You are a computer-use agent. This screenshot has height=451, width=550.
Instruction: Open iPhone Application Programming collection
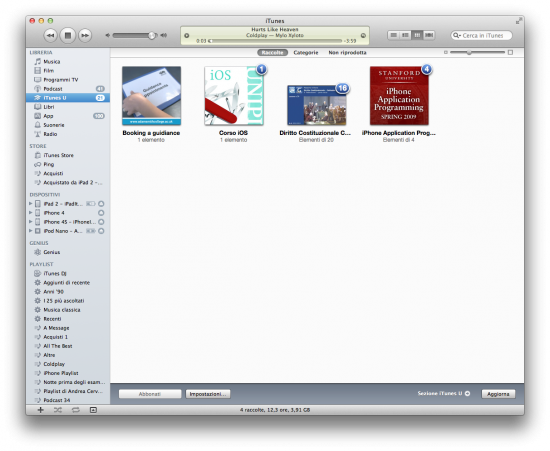coord(399,96)
